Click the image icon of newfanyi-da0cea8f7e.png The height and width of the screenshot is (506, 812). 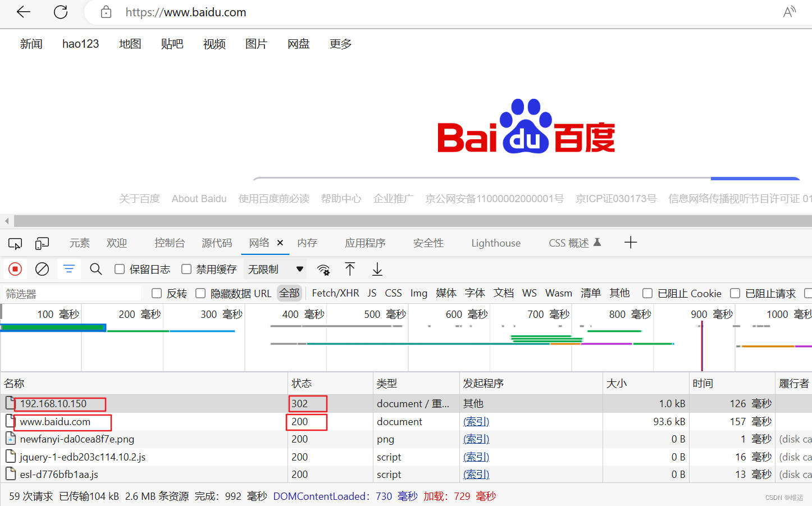click(10, 439)
